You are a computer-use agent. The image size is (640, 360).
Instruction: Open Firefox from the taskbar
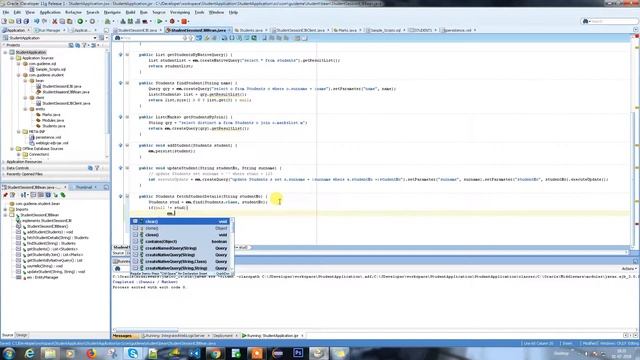click(91, 353)
